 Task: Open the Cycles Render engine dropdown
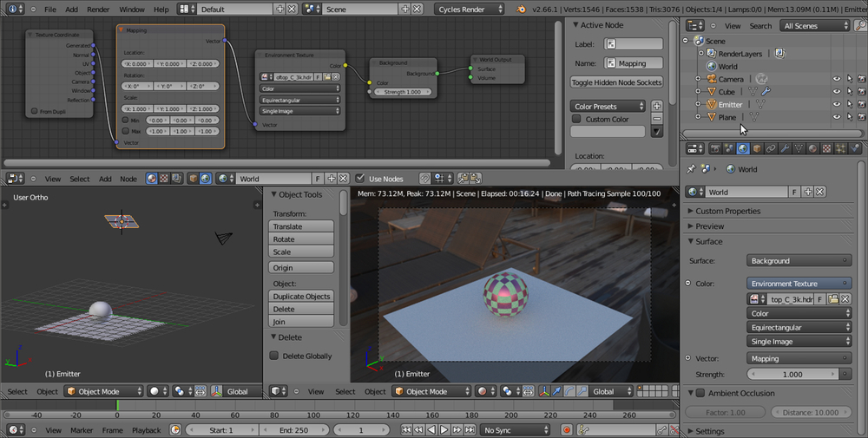[470, 9]
